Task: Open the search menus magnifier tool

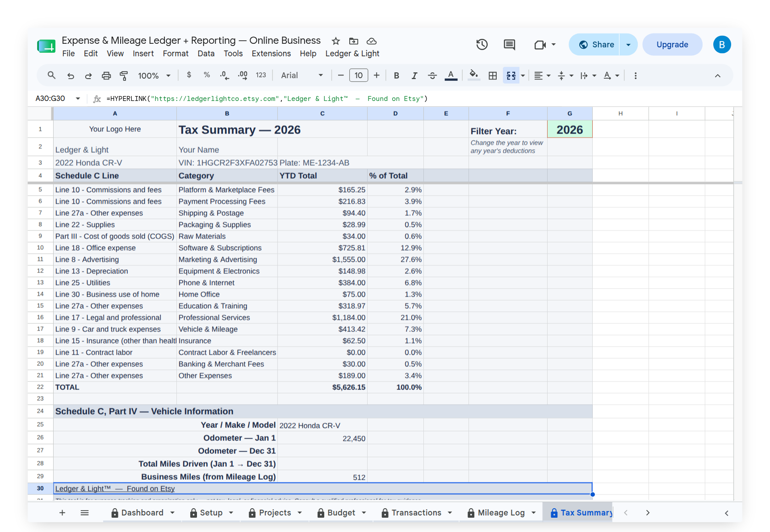Action: pyautogui.click(x=52, y=75)
